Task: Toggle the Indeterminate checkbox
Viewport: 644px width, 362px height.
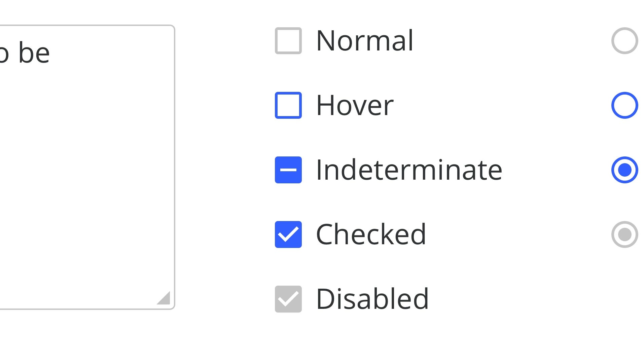Action: 288,170
